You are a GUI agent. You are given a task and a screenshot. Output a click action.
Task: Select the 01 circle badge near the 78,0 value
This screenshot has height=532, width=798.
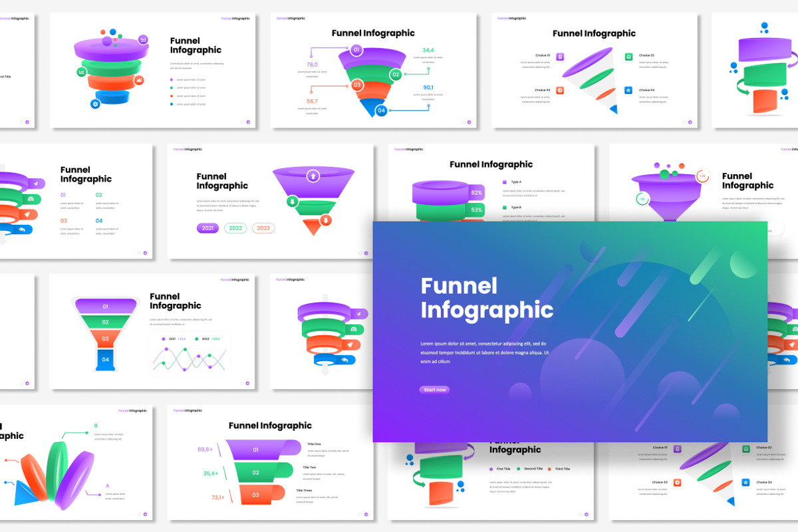(356, 50)
